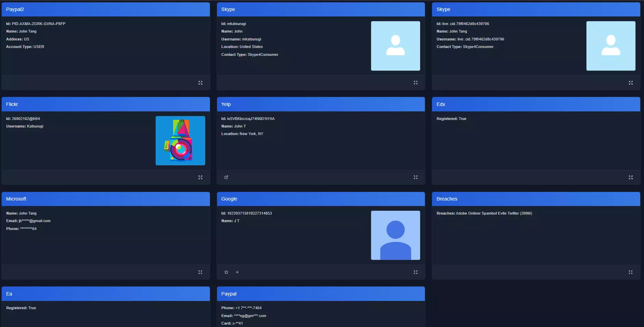Click Yelp 'Location: New York, NY' line
This screenshot has height=327, width=644.
click(242, 134)
